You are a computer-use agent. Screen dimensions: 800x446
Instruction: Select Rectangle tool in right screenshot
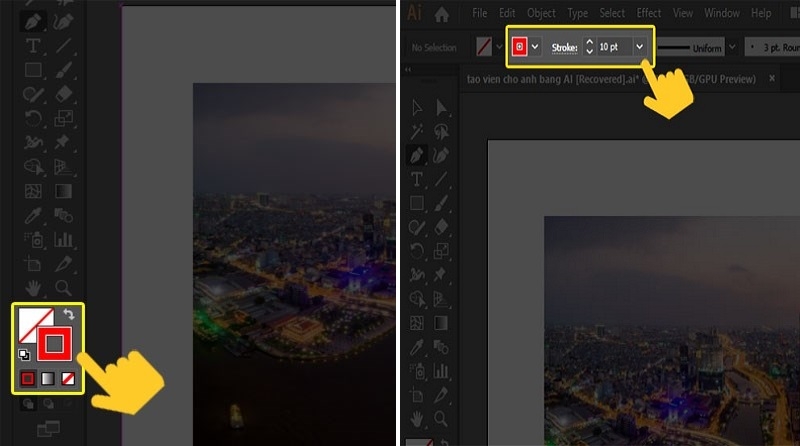[416, 203]
